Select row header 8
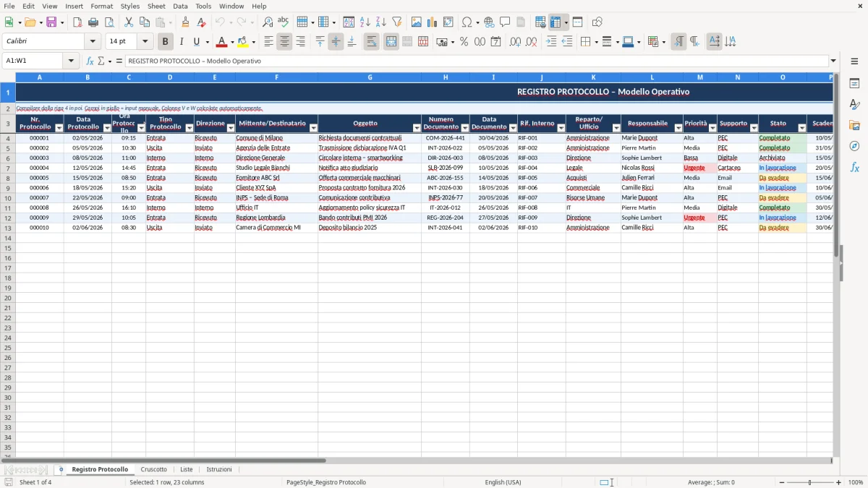 [x=8, y=178]
